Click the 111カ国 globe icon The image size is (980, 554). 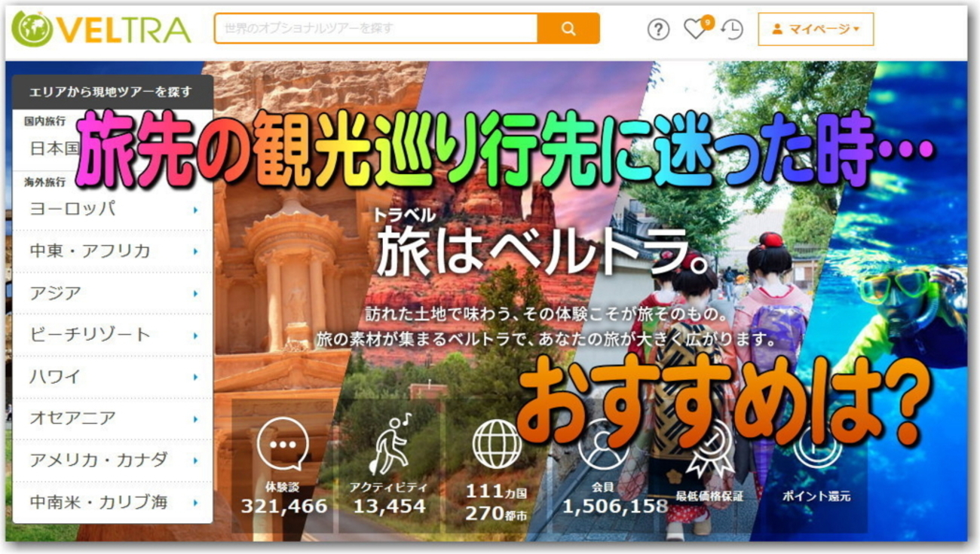click(496, 442)
